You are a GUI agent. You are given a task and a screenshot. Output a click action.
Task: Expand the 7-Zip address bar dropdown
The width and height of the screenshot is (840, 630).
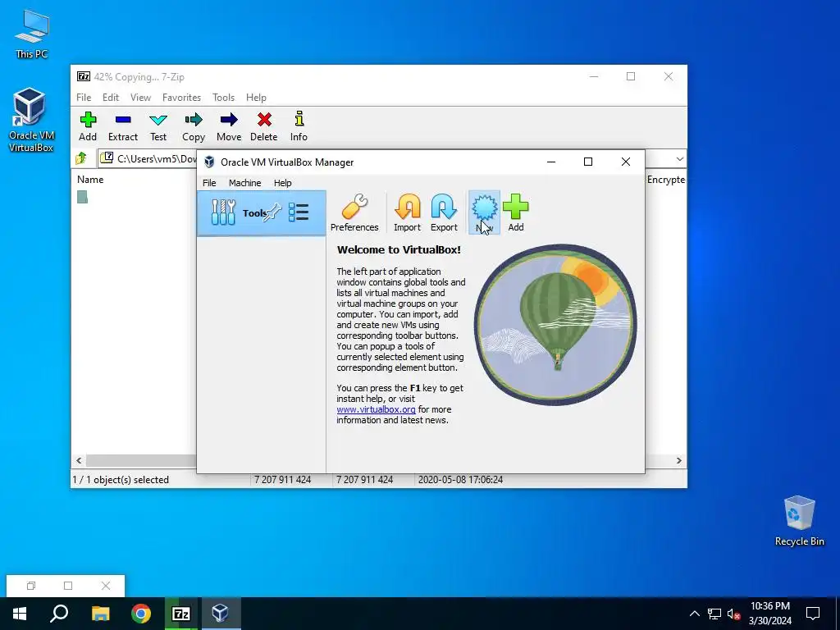(x=679, y=159)
